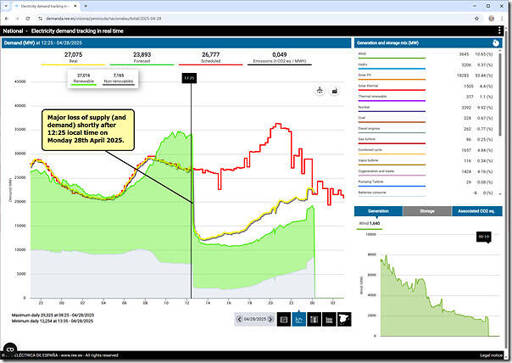Image resolution: width=512 pixels, height=363 pixels.
Task: Open the 04/28/2025 date picker field
Action: pyautogui.click(x=255, y=319)
